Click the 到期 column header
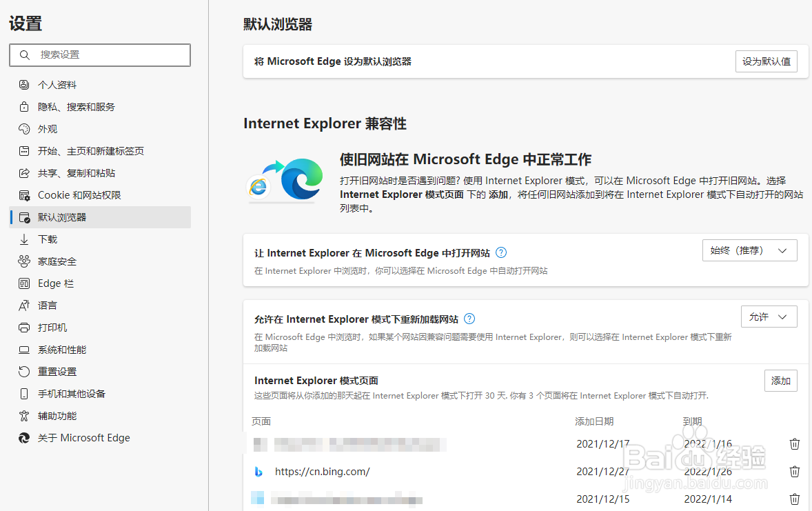The image size is (812, 511). click(x=692, y=421)
